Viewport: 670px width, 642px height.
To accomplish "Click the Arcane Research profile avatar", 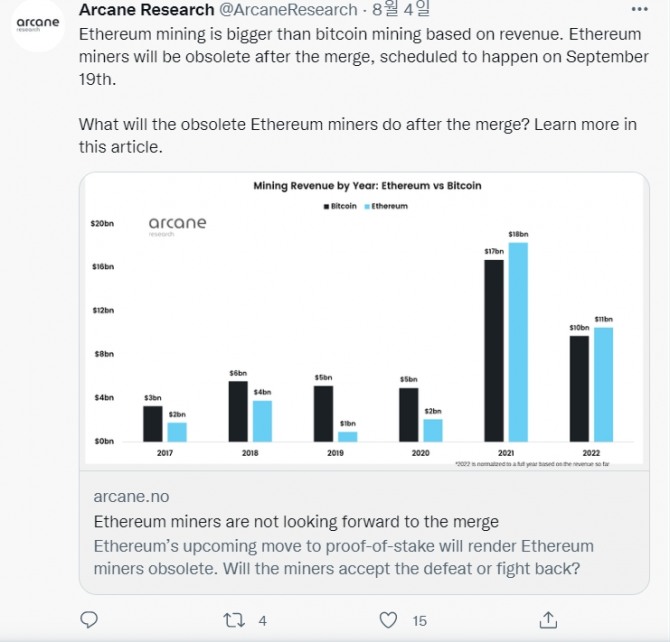I will pyautogui.click(x=38, y=24).
